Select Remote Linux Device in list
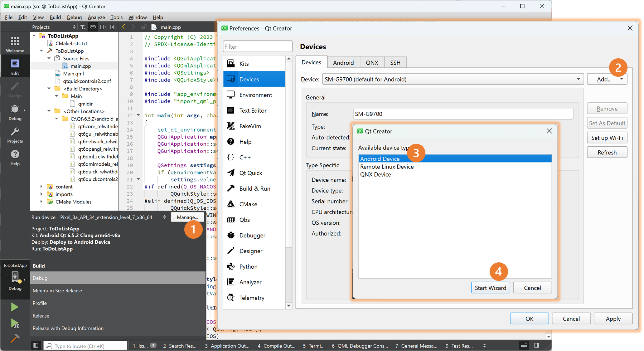 point(387,167)
